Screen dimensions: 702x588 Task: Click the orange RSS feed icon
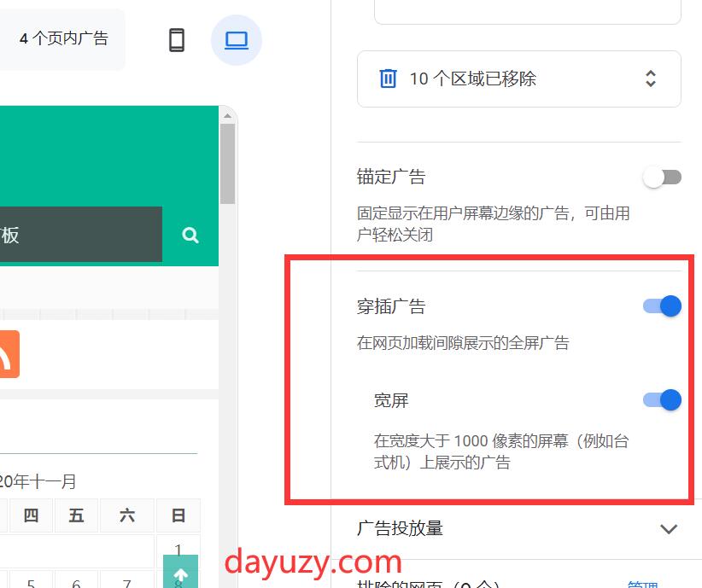[9, 354]
